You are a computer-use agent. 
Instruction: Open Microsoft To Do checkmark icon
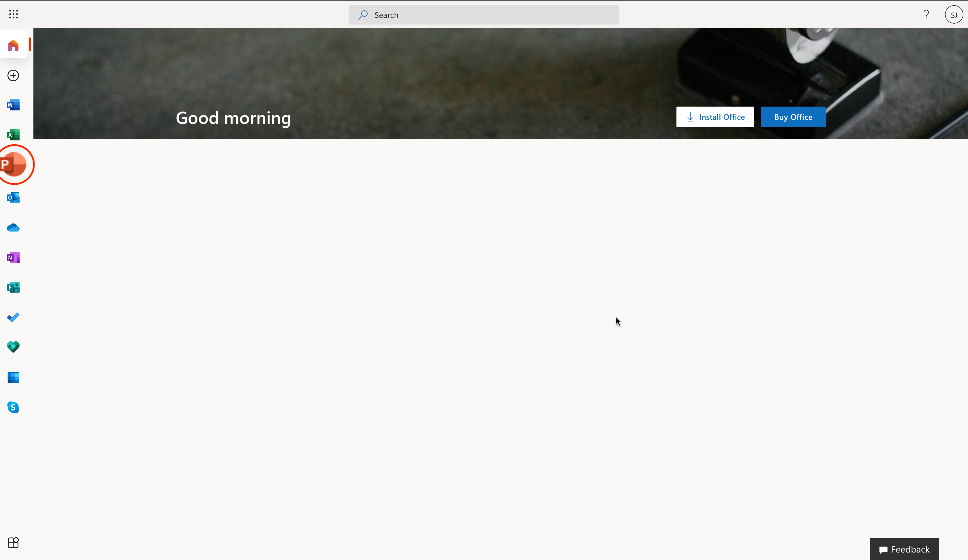14,317
